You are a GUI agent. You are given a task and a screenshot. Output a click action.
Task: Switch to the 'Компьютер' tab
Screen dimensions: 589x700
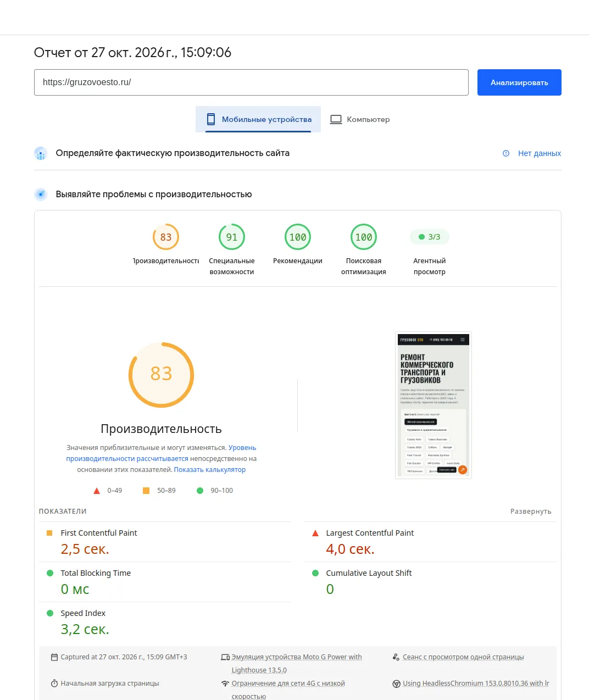tap(360, 119)
